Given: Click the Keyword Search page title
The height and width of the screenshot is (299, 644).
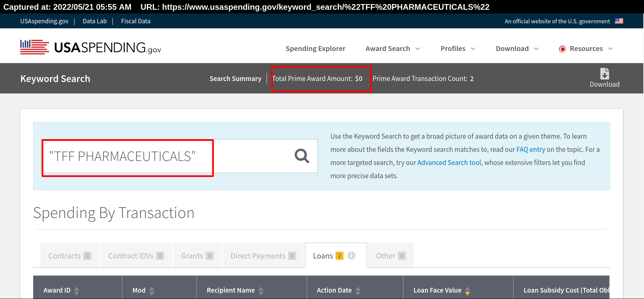Looking at the screenshot, I should tap(55, 79).
